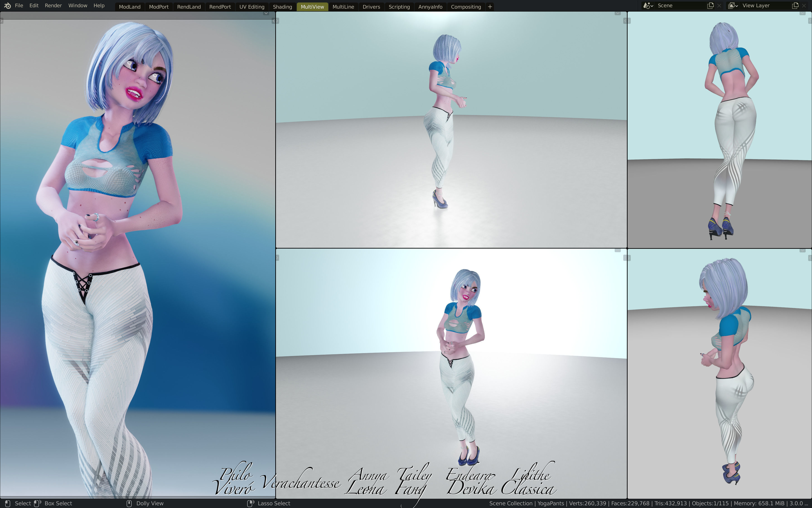Show header of front full-body viewport
The image size is (812, 508).
pos(617,250)
